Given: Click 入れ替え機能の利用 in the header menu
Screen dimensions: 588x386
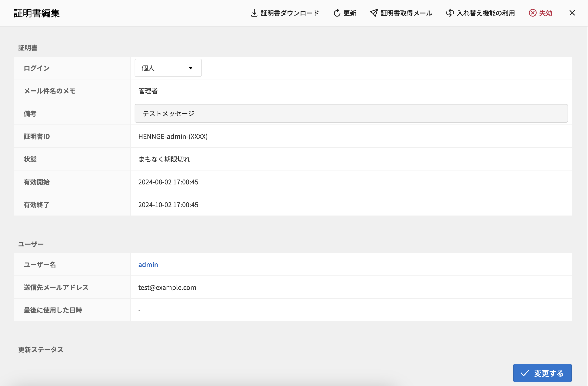Looking at the screenshot, I should click(x=485, y=13).
